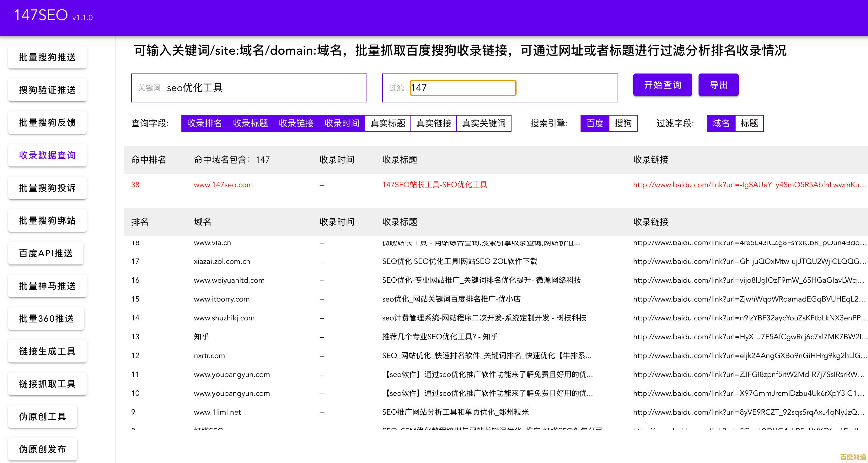
Task: Select the 收录数据查询 sidebar item
Action: [x=47, y=155]
